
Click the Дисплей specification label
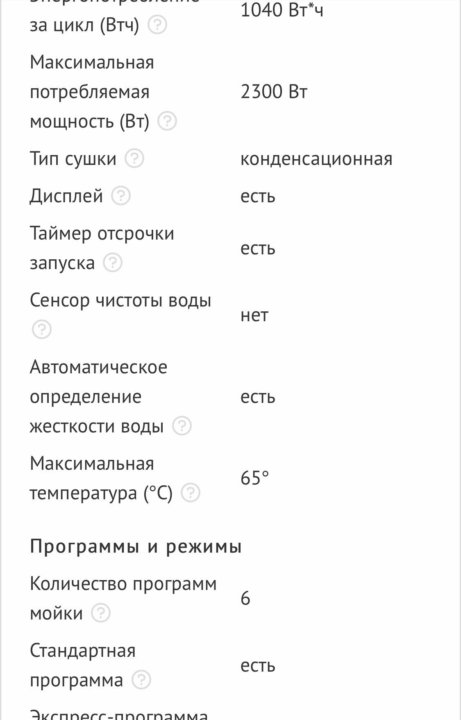67,196
